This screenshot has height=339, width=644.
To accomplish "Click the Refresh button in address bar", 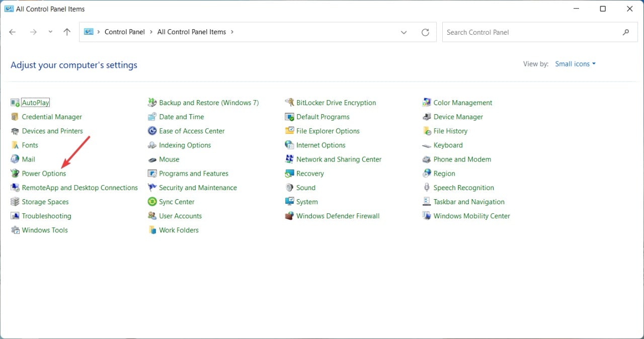I will pos(425,32).
